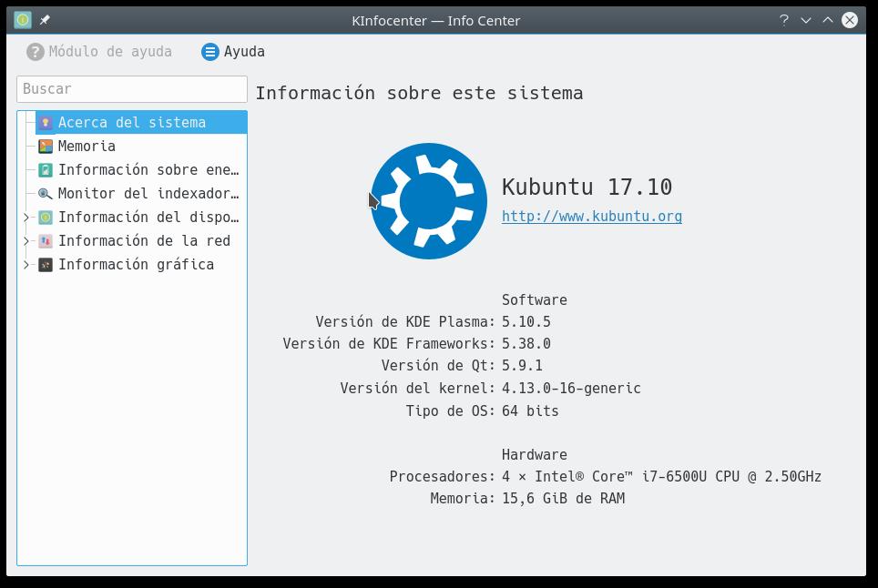The image size is (878, 588).
Task: Click the kernel version 4.13.0-16-generic
Action: pyautogui.click(x=571, y=389)
